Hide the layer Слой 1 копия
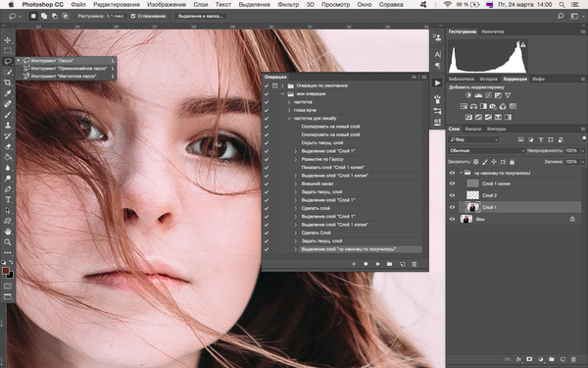Screen dimensions: 588x368 click(452, 184)
